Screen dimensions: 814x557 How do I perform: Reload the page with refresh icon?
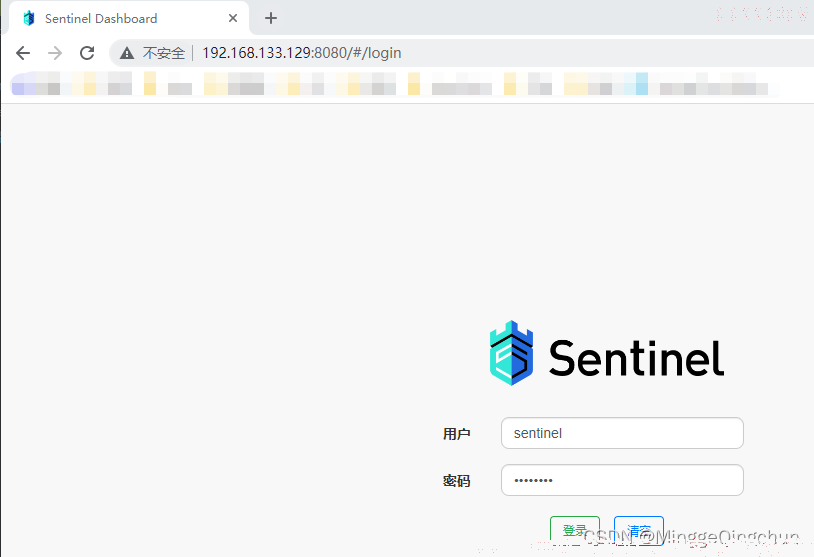(x=87, y=53)
